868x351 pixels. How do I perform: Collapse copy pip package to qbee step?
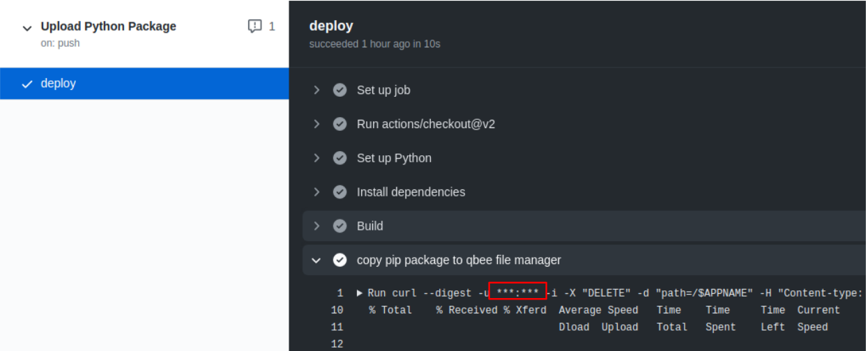(317, 260)
